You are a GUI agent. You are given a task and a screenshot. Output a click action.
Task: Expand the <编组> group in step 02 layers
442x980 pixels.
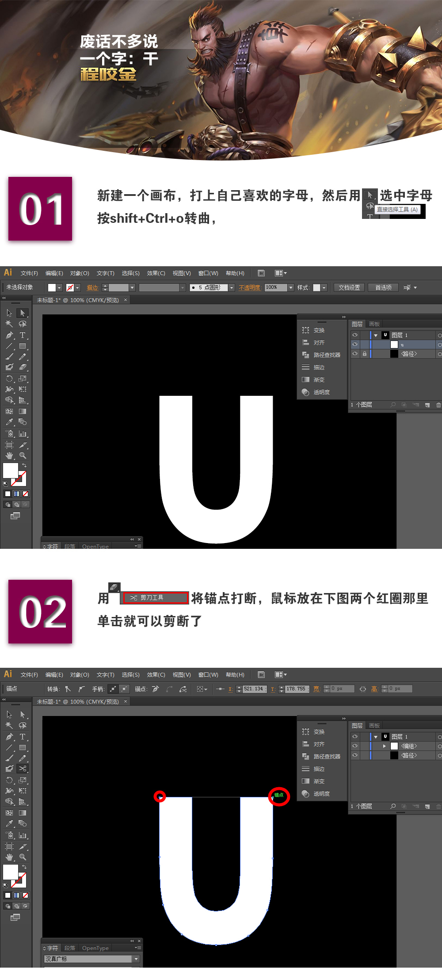pyautogui.click(x=384, y=746)
